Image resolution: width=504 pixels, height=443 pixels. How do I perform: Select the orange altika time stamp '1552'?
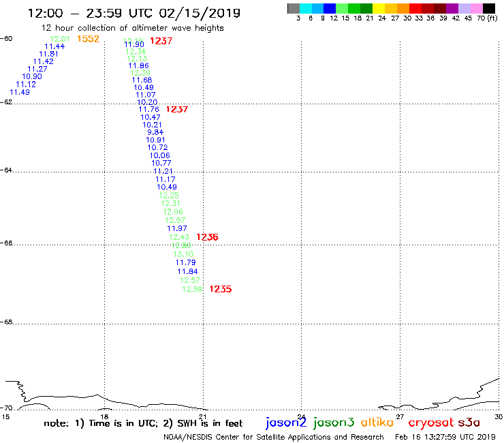pyautogui.click(x=88, y=39)
